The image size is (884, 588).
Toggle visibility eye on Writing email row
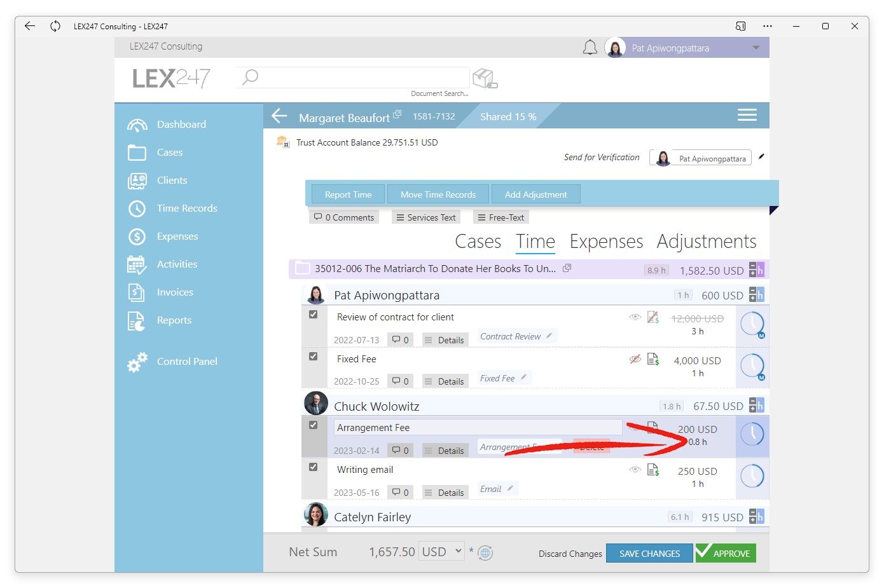635,470
